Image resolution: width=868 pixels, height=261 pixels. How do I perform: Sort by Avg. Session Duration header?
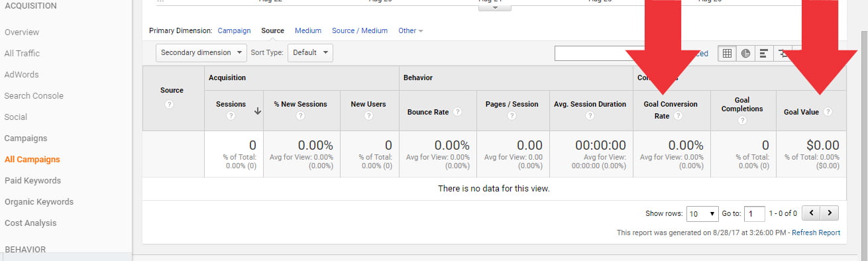(x=590, y=104)
